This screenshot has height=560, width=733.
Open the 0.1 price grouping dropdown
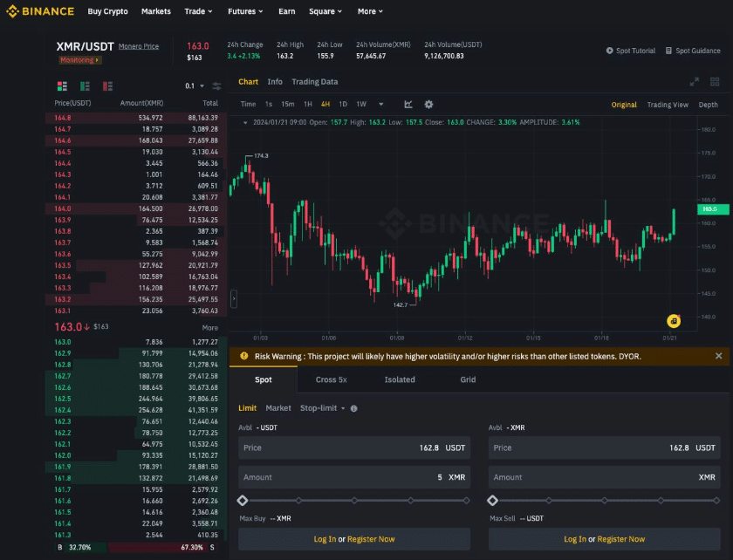195,86
